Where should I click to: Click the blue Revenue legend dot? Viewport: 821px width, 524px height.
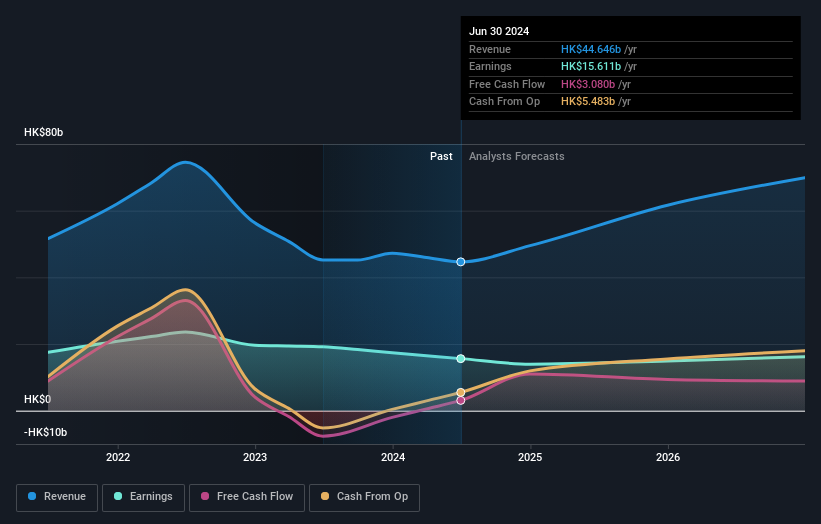[x=32, y=496]
